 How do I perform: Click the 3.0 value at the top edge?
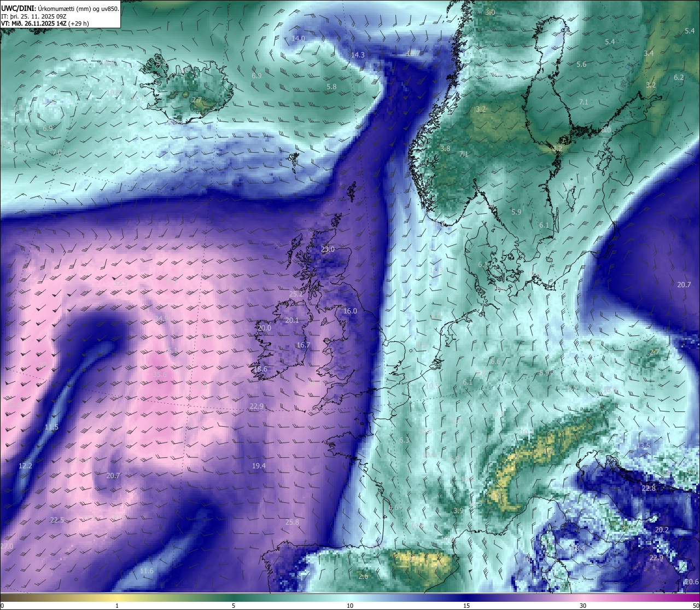click(491, 12)
